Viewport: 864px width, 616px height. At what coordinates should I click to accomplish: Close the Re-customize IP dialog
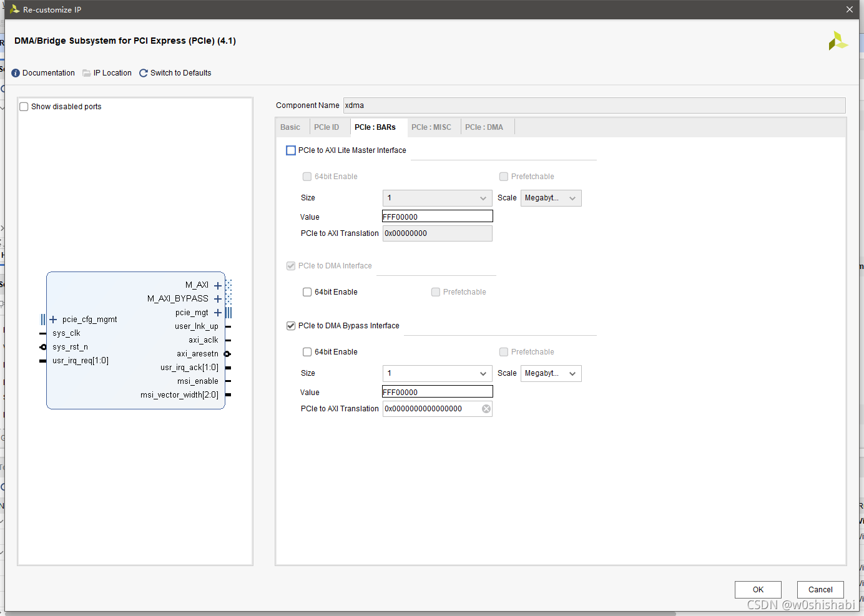pos(850,9)
